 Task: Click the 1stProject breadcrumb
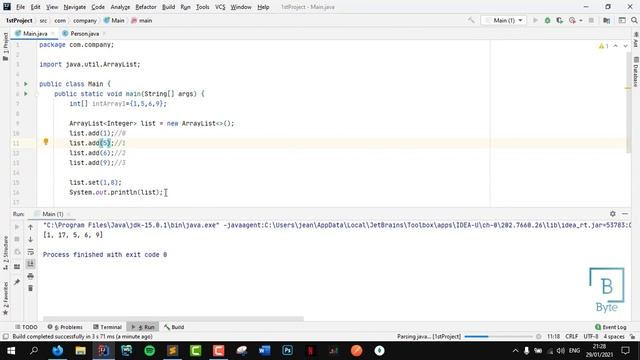[x=19, y=20]
